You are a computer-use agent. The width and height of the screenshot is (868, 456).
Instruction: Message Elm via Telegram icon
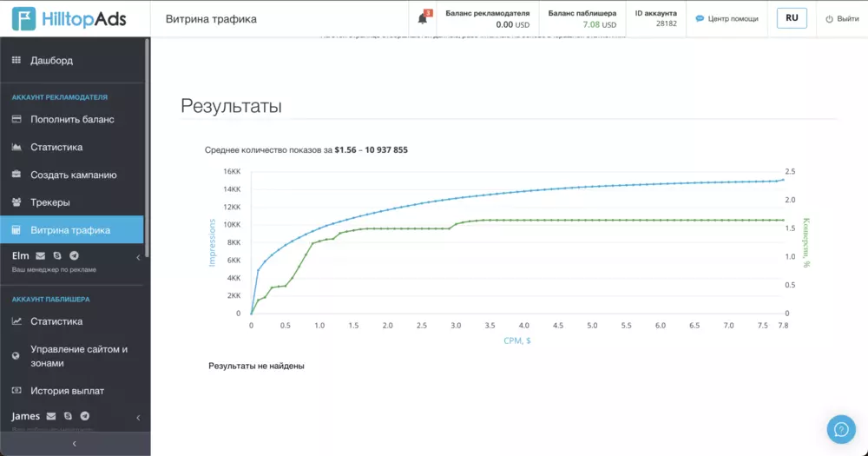point(74,255)
